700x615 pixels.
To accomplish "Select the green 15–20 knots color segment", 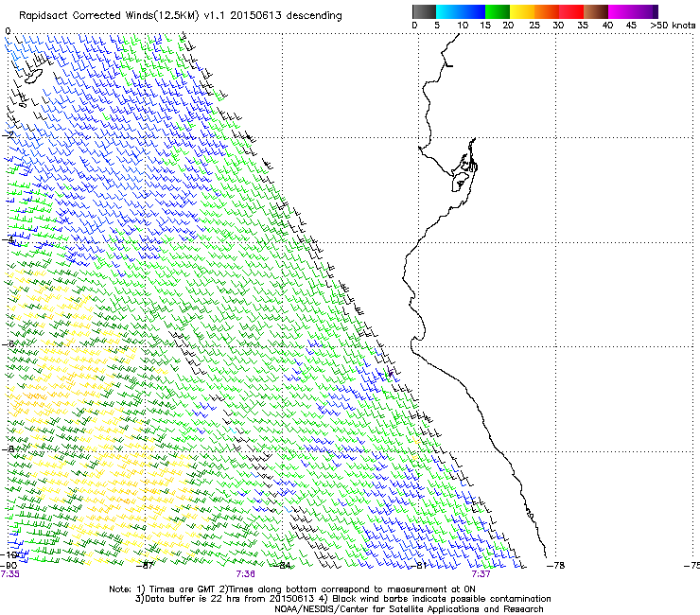I will [498, 11].
